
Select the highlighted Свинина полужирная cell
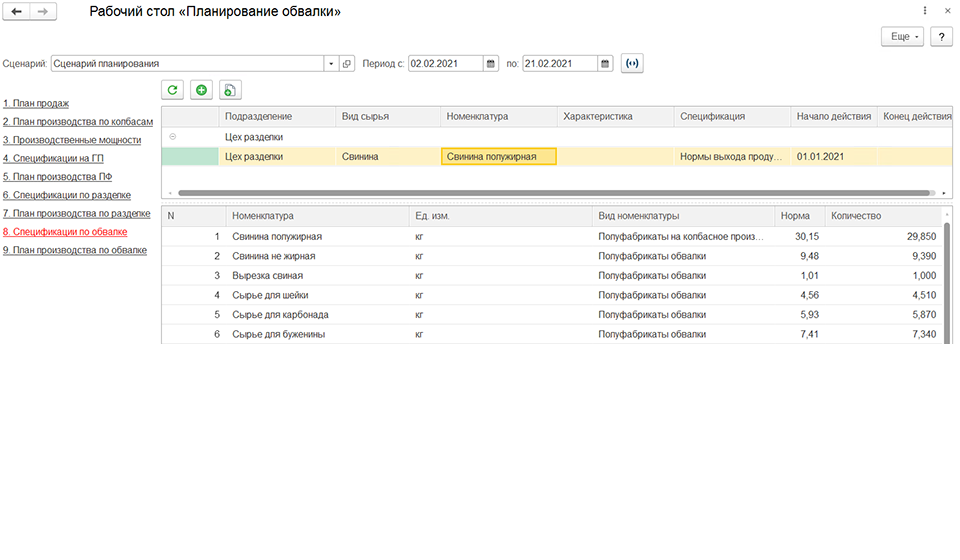point(498,157)
